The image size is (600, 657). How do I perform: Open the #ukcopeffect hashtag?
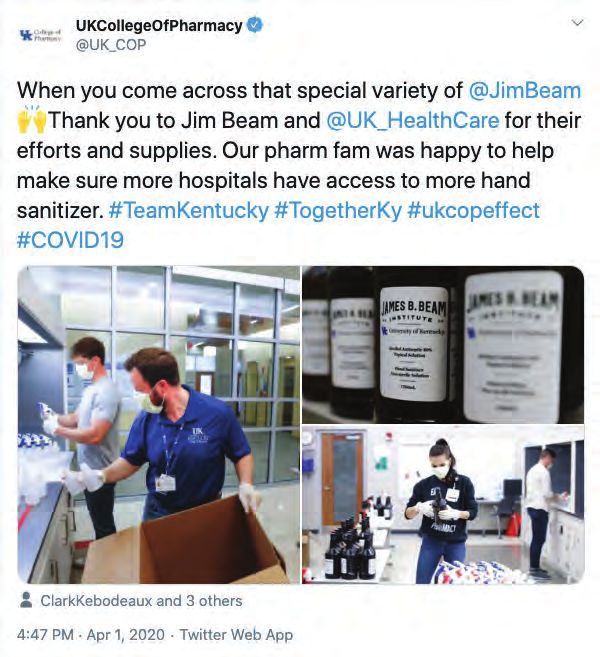tap(473, 210)
